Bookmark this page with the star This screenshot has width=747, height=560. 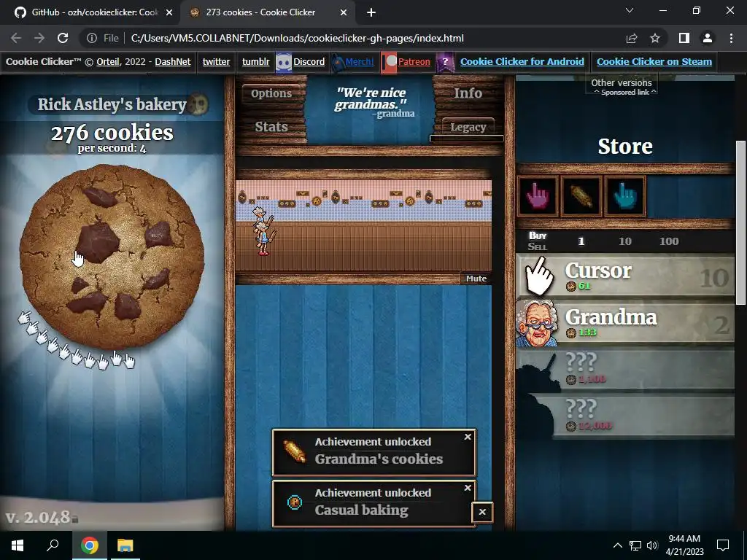coord(655,38)
